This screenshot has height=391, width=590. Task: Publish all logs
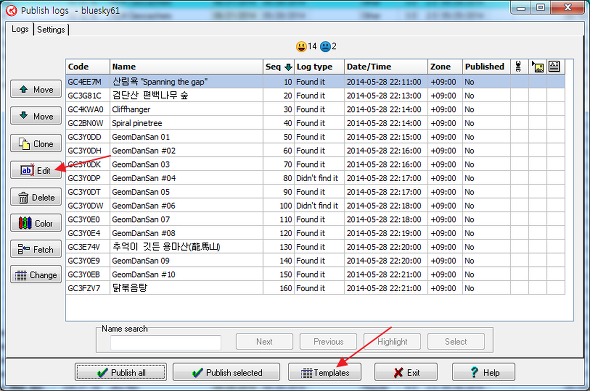[121, 372]
